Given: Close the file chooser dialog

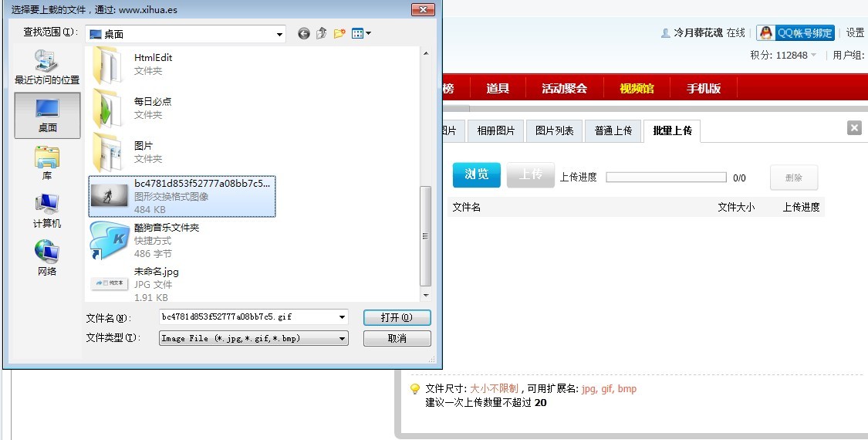Looking at the screenshot, I should coord(423,9).
